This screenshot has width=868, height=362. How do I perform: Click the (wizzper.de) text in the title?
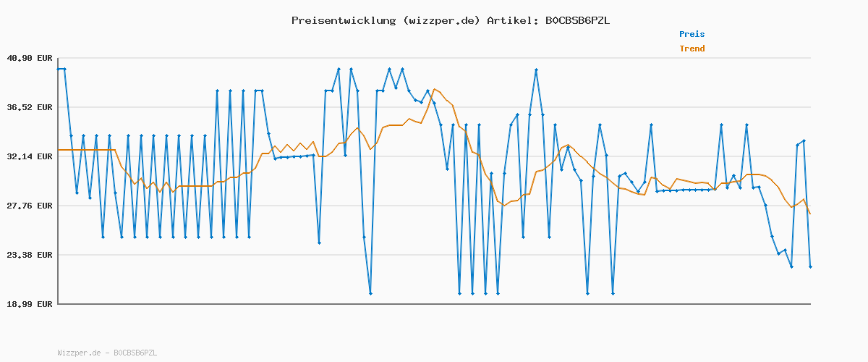[441, 20]
